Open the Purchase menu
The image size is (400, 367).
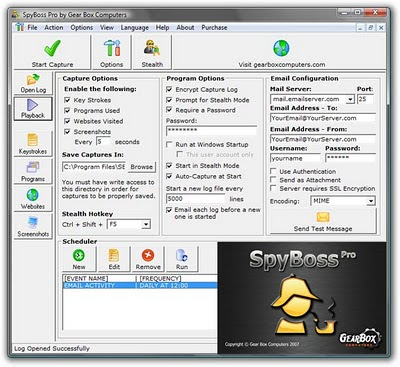coord(214,27)
